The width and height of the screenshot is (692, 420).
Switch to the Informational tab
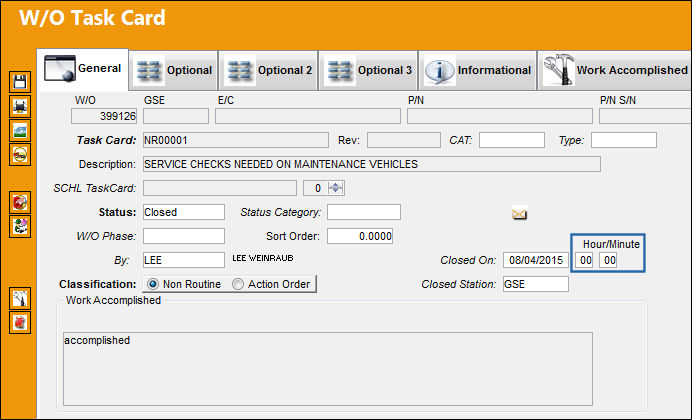point(478,71)
